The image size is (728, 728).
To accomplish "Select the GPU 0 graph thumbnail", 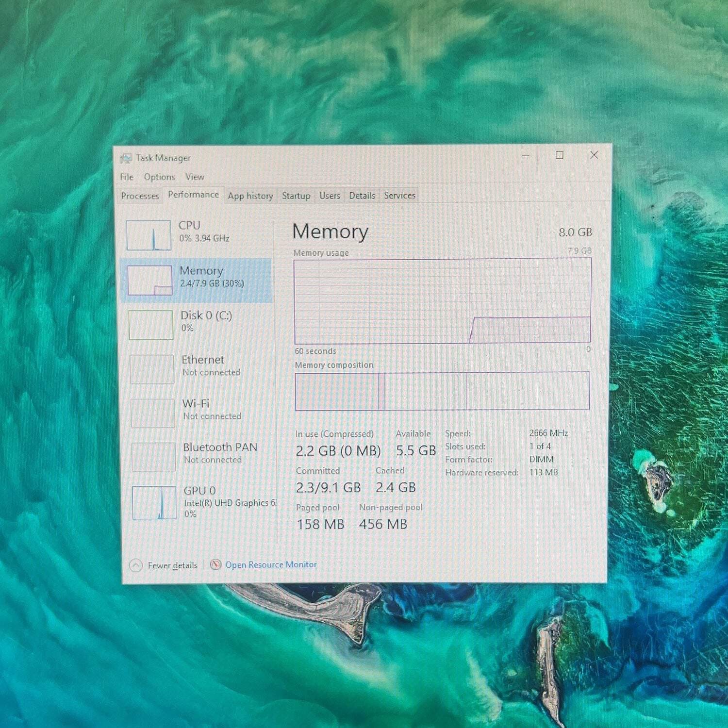I will coord(154,503).
